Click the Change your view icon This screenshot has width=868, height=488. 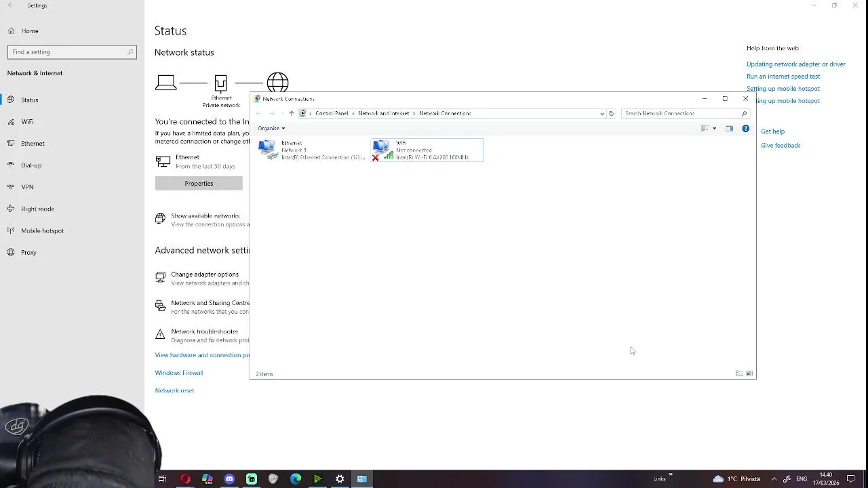[x=705, y=128]
